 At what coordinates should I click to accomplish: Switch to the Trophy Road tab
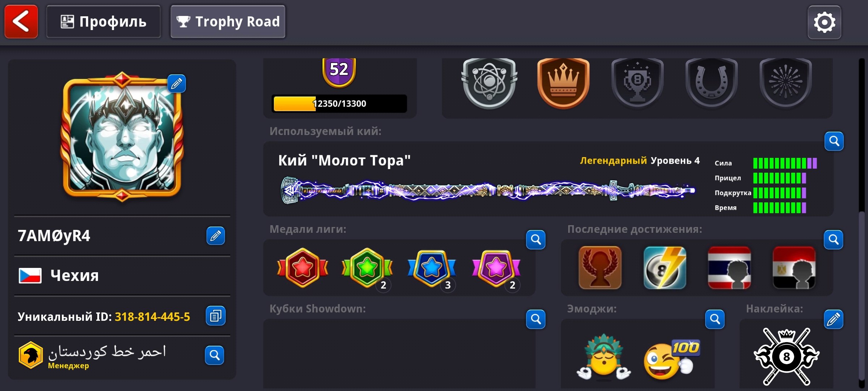pyautogui.click(x=228, y=22)
